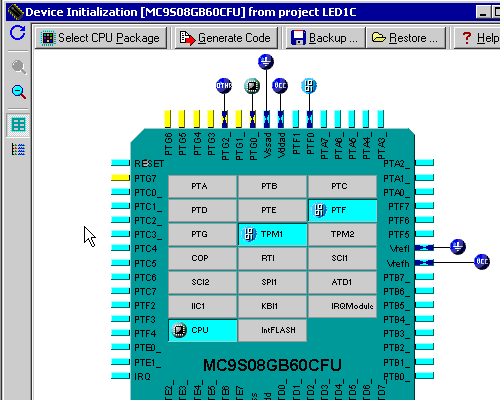
Task: Open the Backup dialog
Action: coord(326,38)
